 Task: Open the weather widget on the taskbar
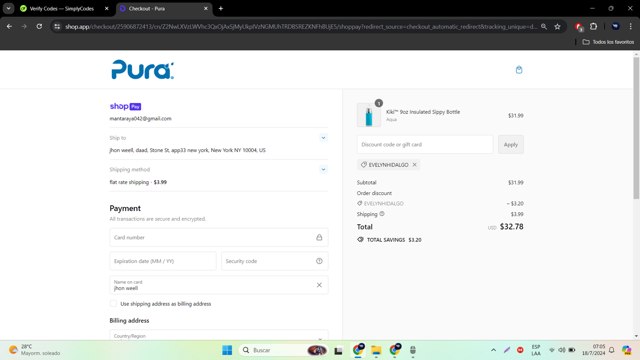pyautogui.click(x=35, y=350)
